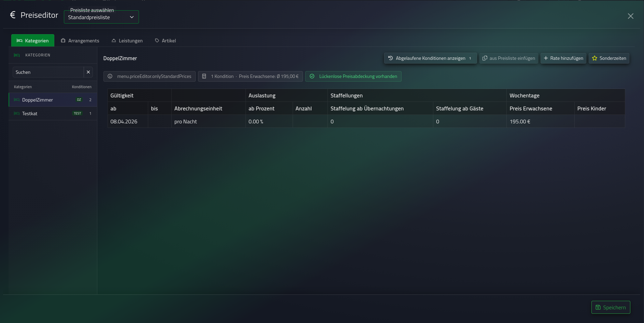Click the 195.00 € Preis Erwachsene cell
This screenshot has width=644, height=323.
point(540,121)
